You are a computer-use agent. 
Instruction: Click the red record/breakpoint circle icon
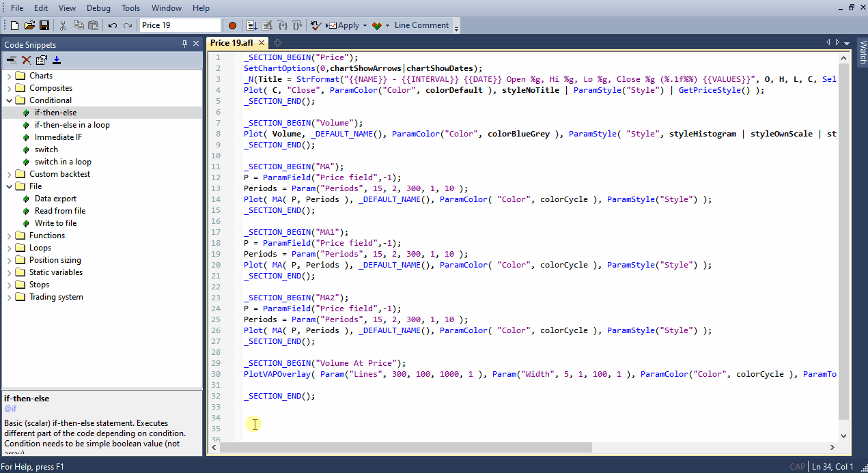pyautogui.click(x=232, y=25)
